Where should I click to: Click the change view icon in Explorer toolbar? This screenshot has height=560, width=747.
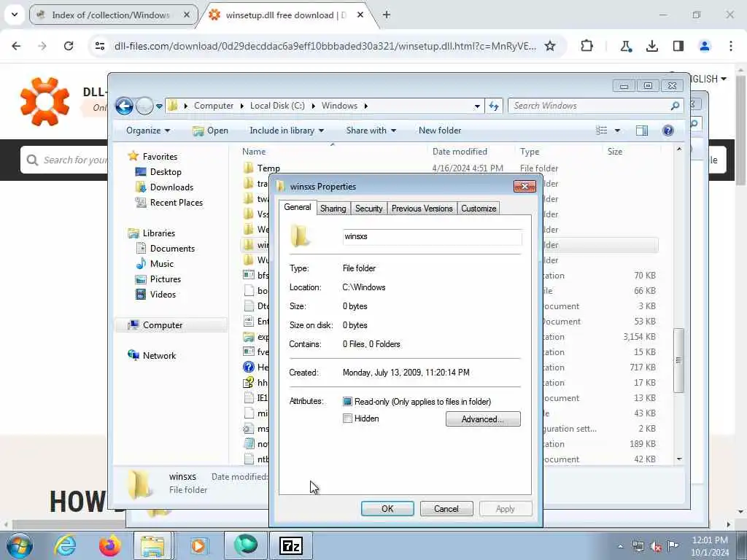(x=602, y=131)
